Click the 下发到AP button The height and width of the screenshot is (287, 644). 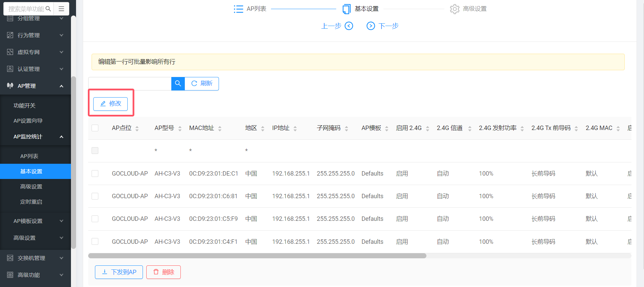click(119, 272)
